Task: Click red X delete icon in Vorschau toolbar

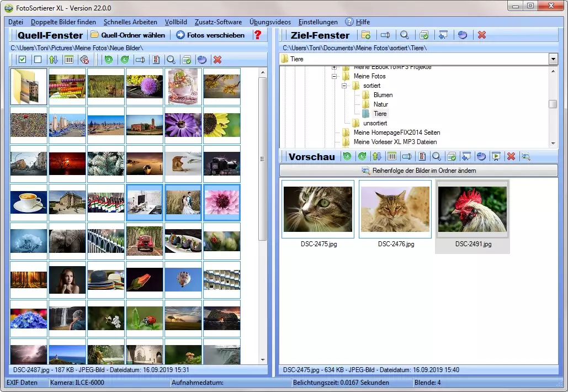Action: click(511, 157)
